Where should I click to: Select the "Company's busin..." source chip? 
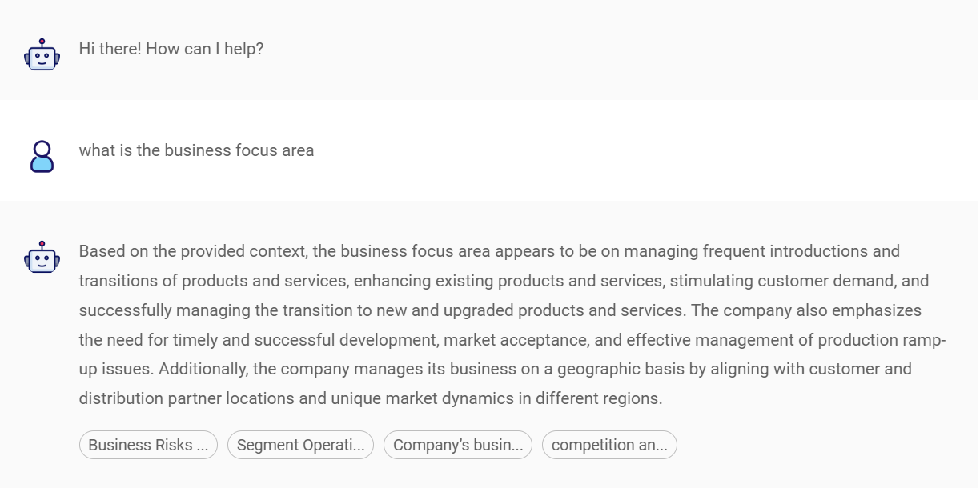click(458, 446)
